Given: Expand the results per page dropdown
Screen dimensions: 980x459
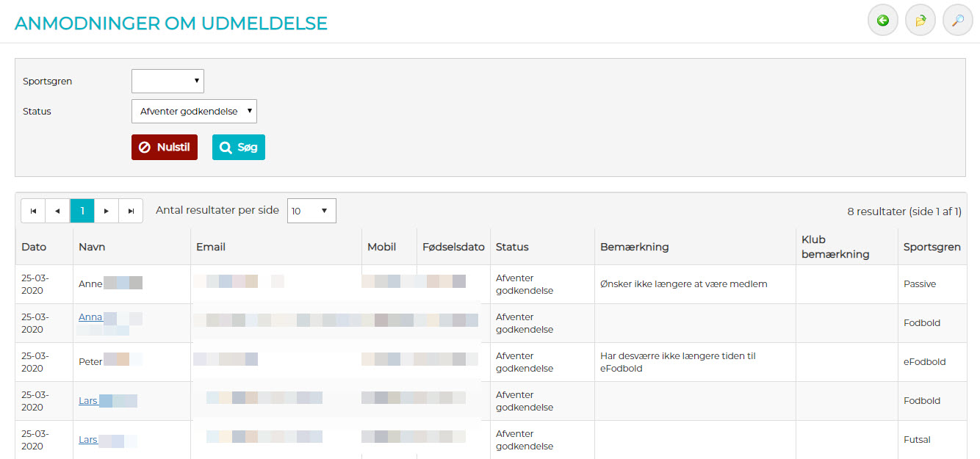Looking at the screenshot, I should [311, 211].
